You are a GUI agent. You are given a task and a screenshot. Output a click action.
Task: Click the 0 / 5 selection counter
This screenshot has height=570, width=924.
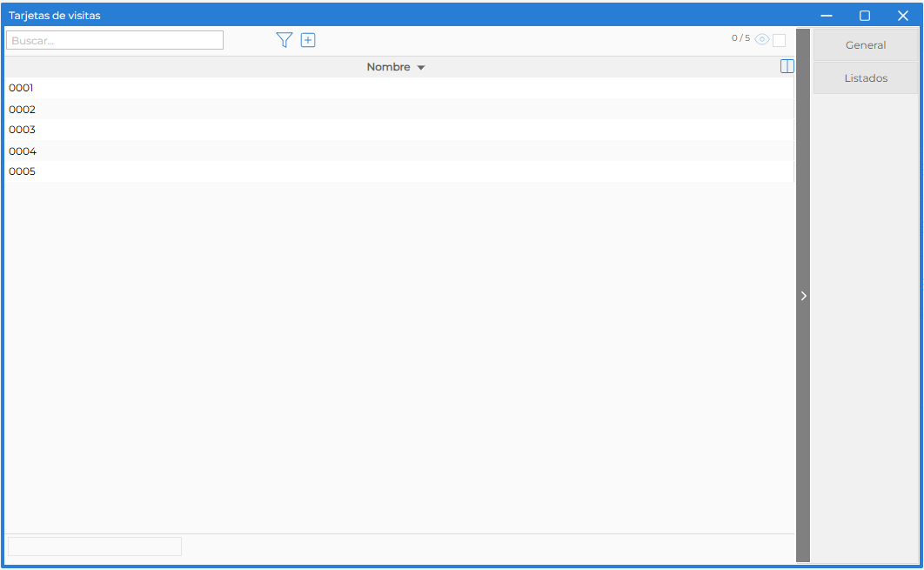(x=740, y=38)
